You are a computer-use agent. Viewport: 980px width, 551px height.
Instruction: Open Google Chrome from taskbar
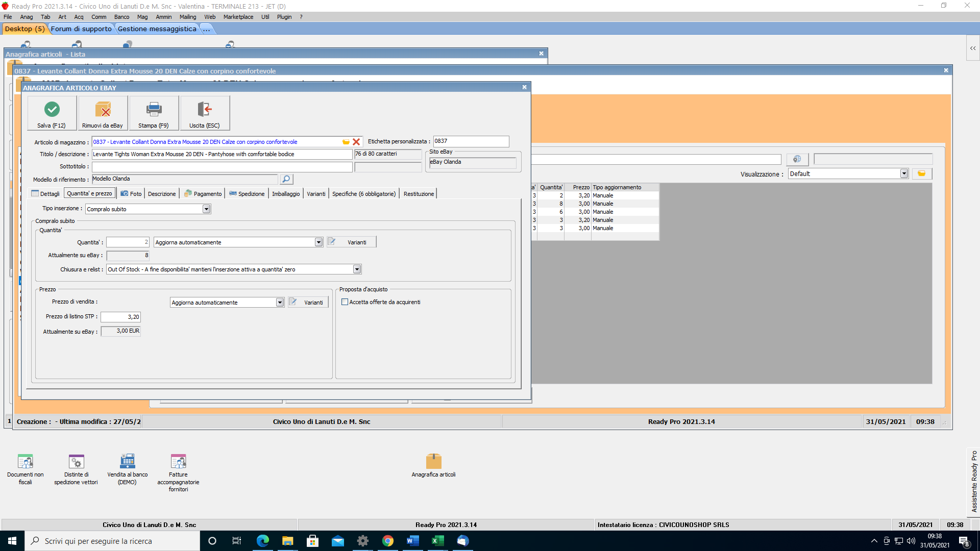388,541
